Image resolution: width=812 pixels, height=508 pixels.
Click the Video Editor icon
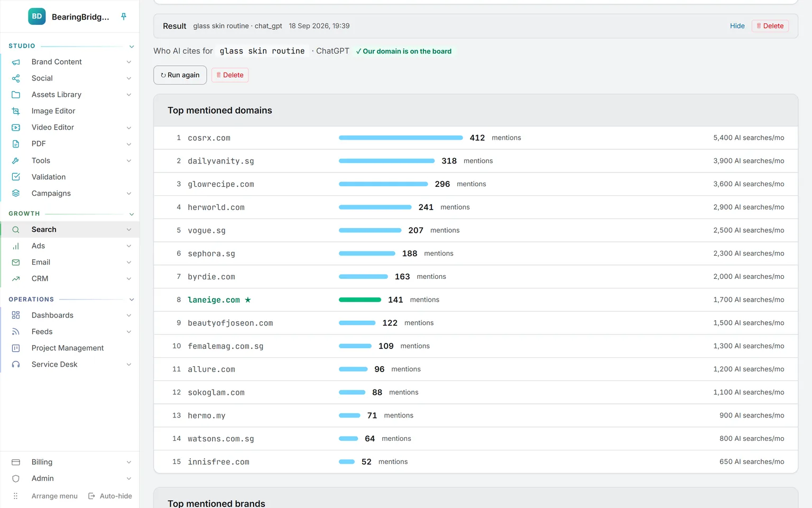16,128
